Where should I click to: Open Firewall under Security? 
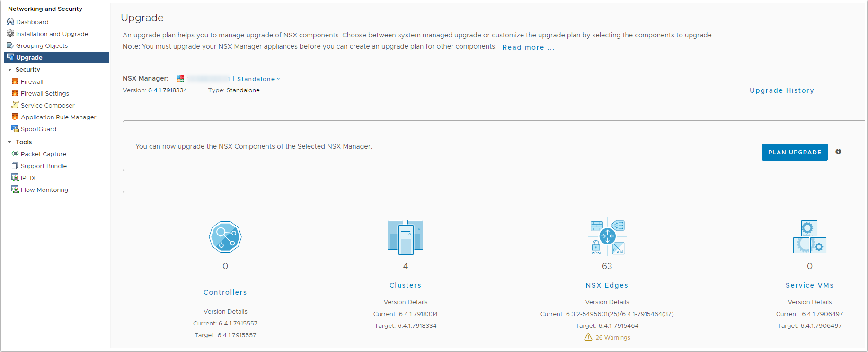[x=32, y=81]
